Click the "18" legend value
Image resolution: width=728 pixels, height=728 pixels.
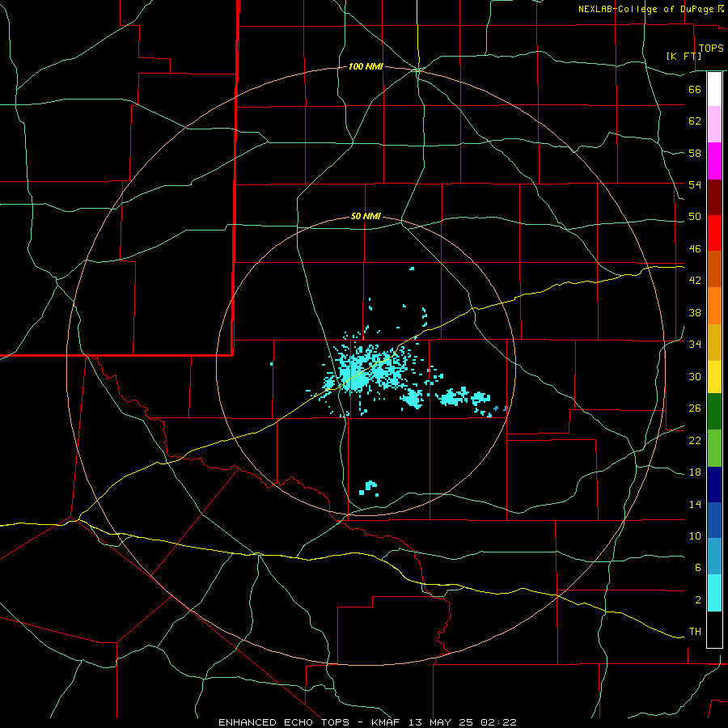pos(695,472)
